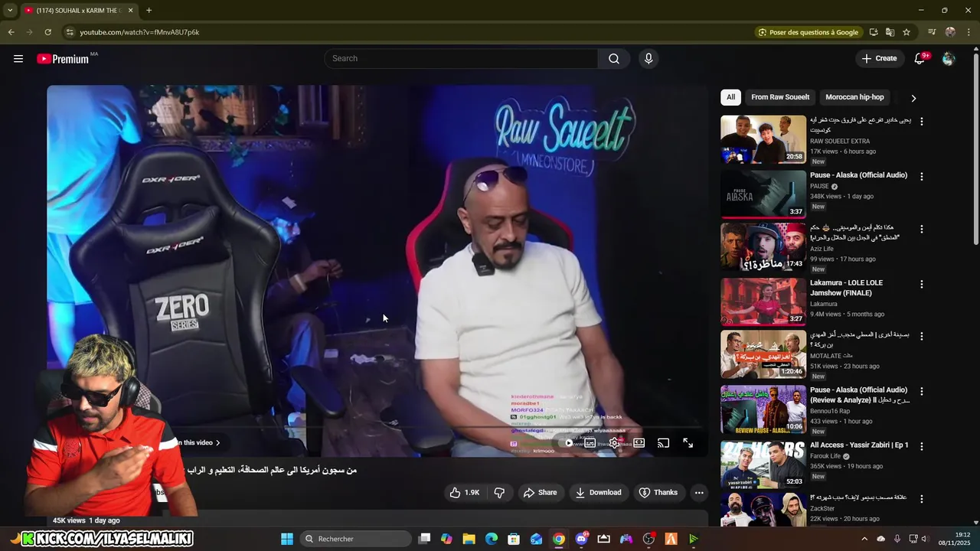The height and width of the screenshot is (551, 980).
Task: Show hidden system tray icons
Action: [x=864, y=539]
